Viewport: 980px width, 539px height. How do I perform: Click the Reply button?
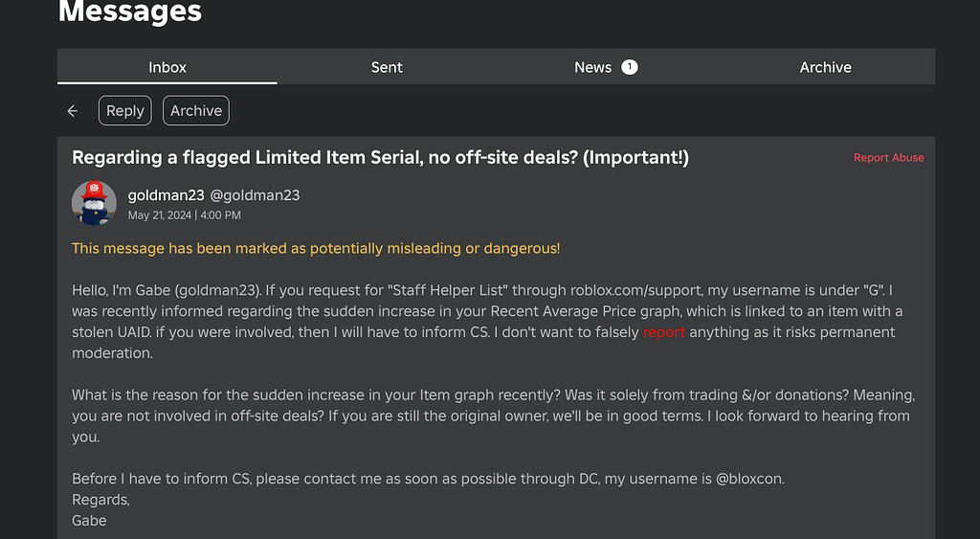click(125, 111)
